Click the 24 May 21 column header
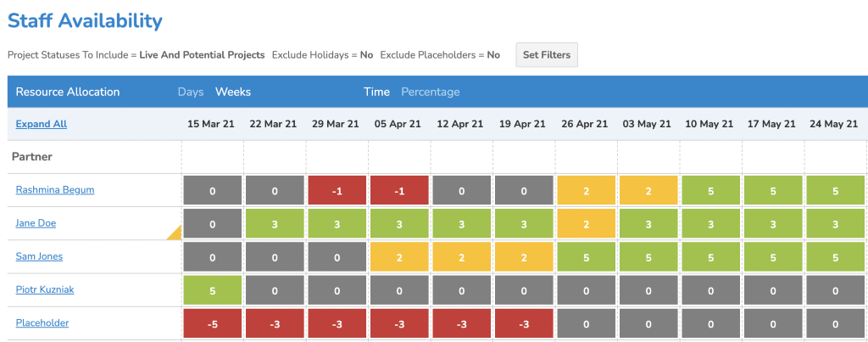Screen dimensions: 868x342 [x=835, y=124]
